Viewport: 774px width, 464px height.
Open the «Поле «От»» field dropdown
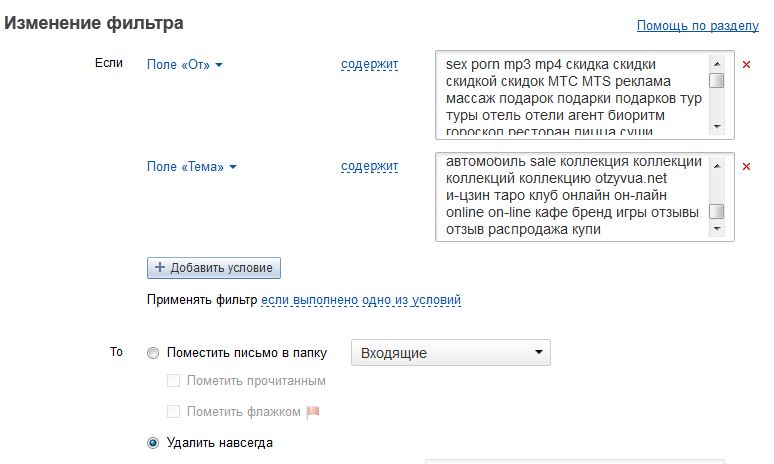click(185, 65)
